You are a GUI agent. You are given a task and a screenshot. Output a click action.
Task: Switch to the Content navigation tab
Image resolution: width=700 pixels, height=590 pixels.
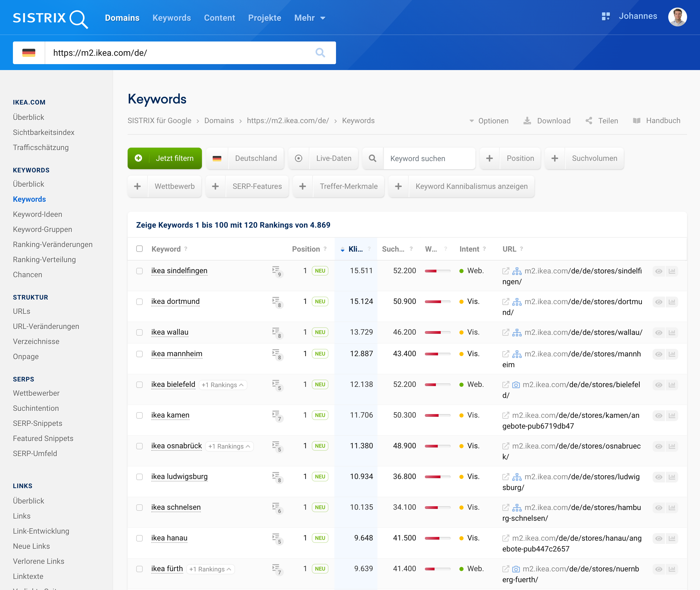tap(219, 18)
